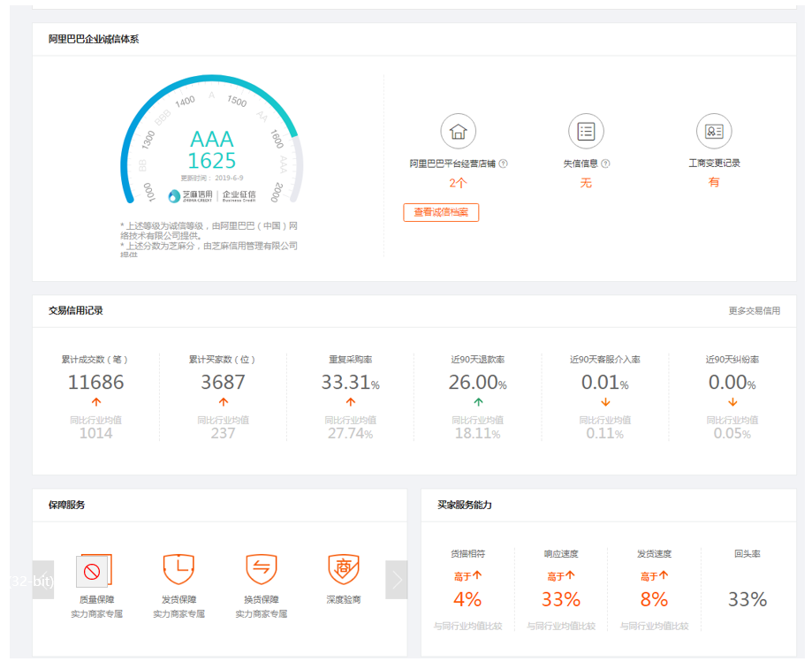Click the 27.74% industry average repurchase value
The width and height of the screenshot is (812, 669).
point(351,433)
